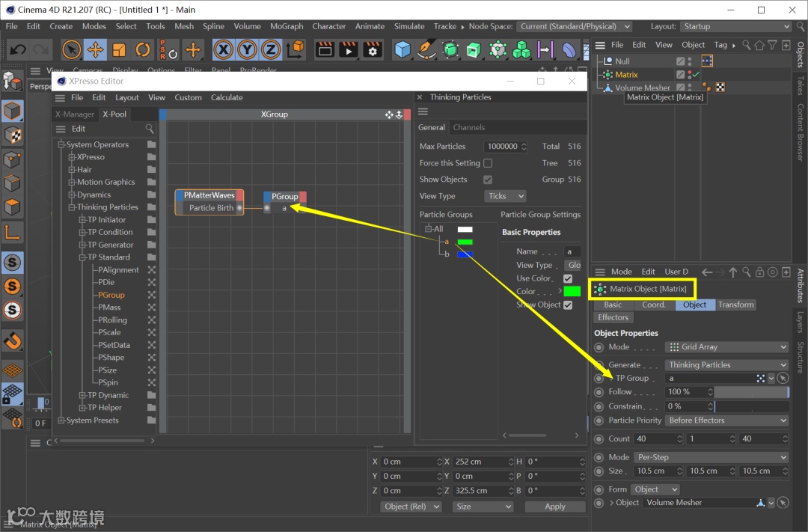
Task: Toggle Z axis lock
Action: (271, 50)
